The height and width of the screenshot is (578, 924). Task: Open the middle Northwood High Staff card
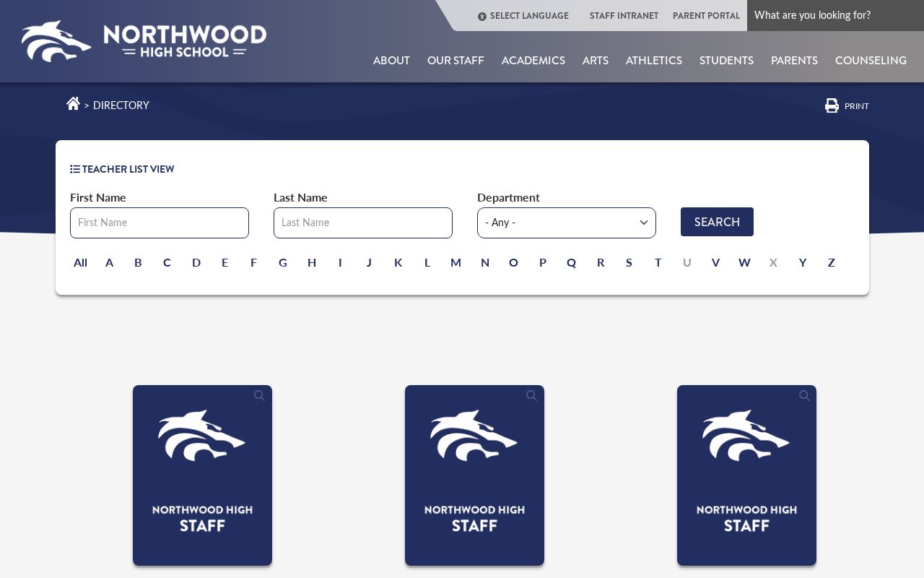click(x=474, y=475)
